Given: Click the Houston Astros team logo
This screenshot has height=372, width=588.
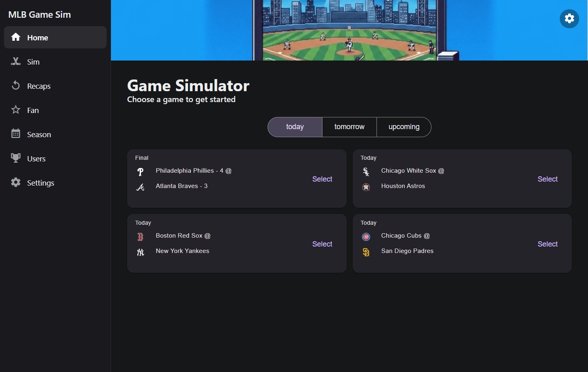Looking at the screenshot, I should 366,187.
